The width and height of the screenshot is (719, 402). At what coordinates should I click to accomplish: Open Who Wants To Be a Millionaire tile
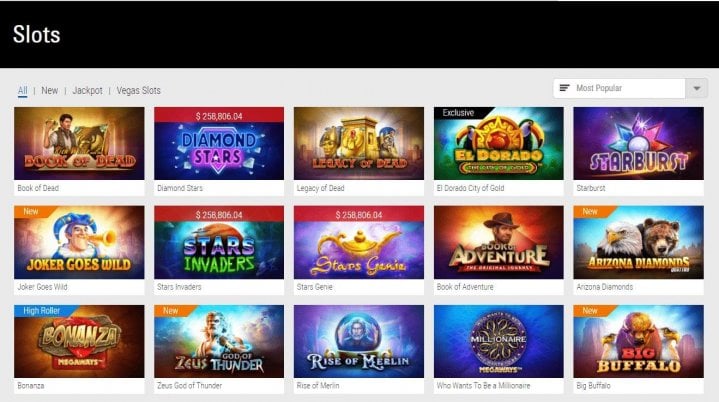498,341
